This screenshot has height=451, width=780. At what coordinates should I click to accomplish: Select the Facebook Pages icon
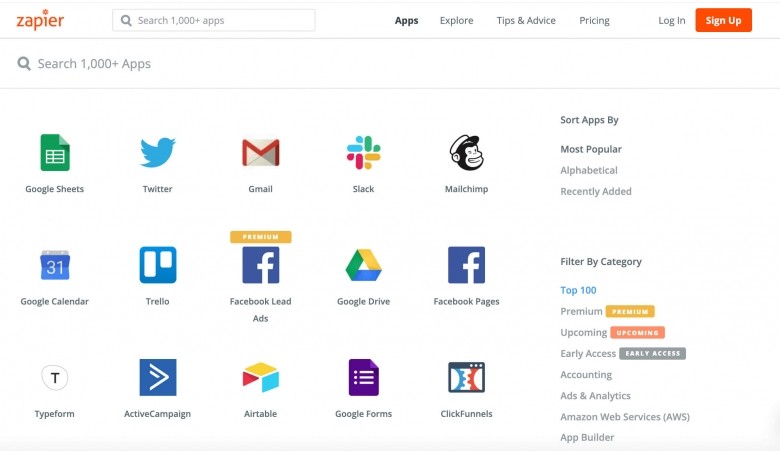[467, 265]
